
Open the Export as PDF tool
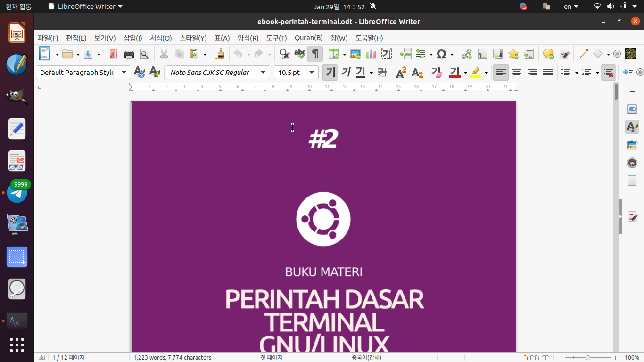click(113, 54)
